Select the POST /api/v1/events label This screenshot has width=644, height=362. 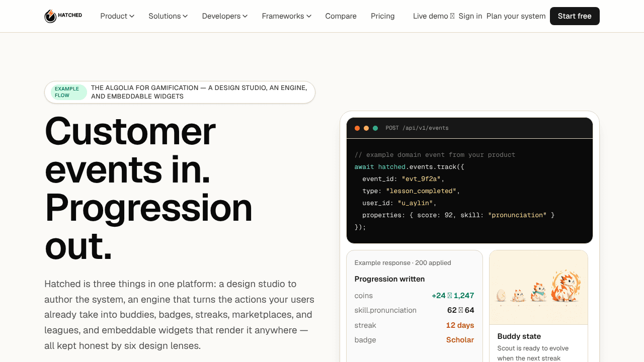[x=417, y=128]
